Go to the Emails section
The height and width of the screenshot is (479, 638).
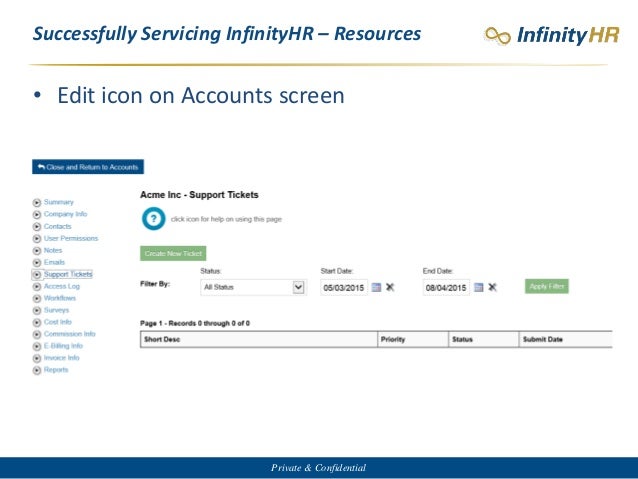click(x=54, y=262)
